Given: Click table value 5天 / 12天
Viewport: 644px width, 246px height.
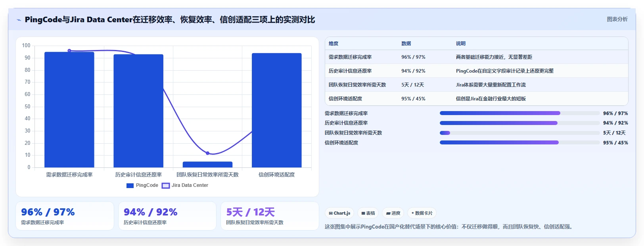Looking at the screenshot, I should point(412,85).
